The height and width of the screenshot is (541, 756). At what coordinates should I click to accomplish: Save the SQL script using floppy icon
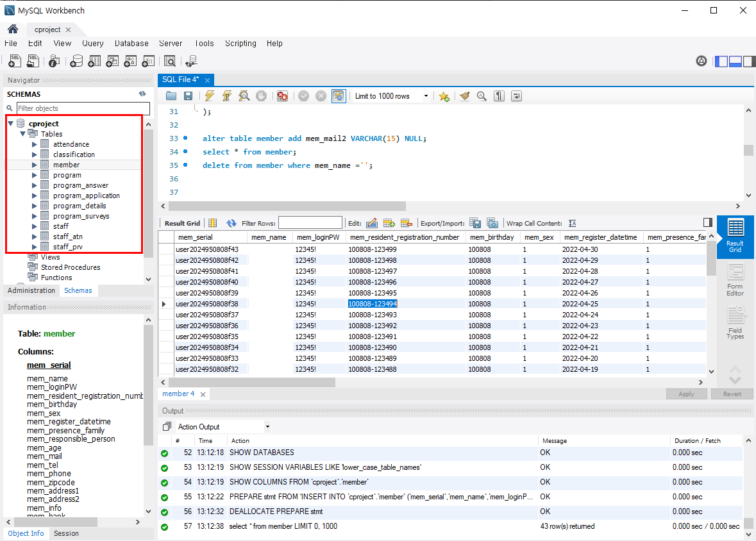point(188,96)
